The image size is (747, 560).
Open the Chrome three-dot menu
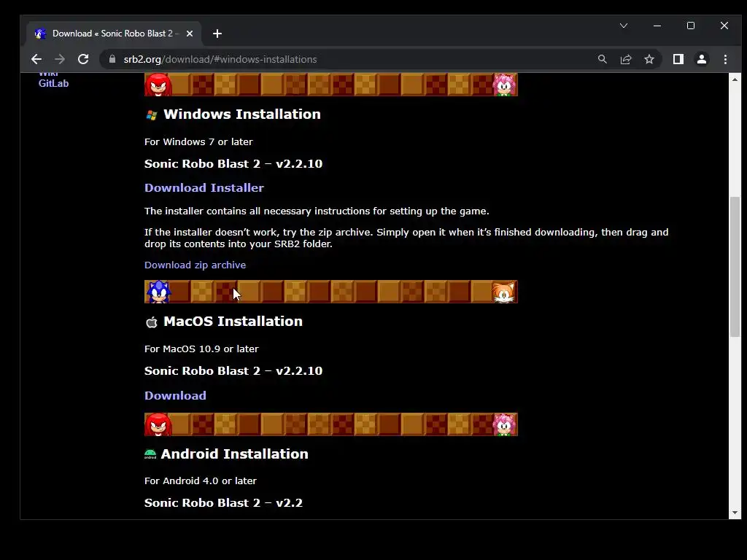click(725, 59)
